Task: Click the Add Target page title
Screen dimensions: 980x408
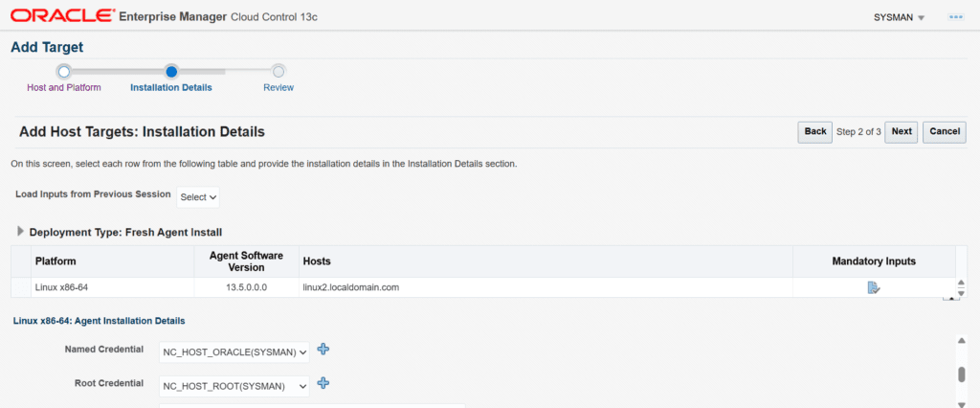Action: tap(47, 47)
